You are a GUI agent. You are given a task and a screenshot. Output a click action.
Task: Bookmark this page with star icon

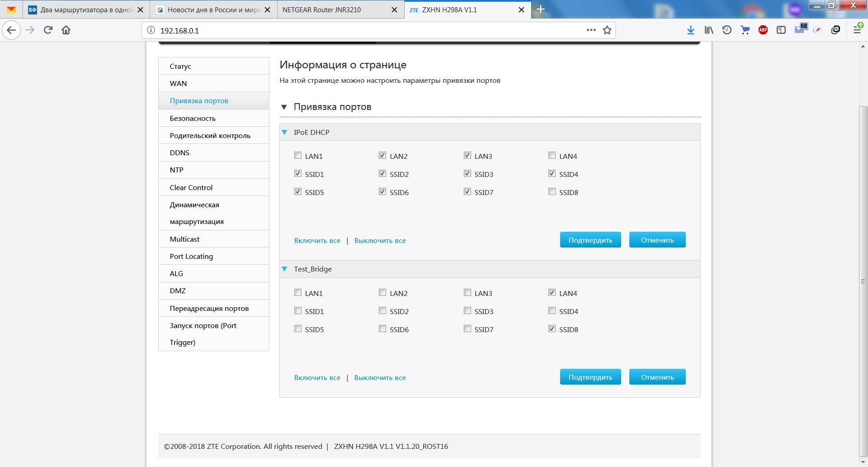point(607,30)
